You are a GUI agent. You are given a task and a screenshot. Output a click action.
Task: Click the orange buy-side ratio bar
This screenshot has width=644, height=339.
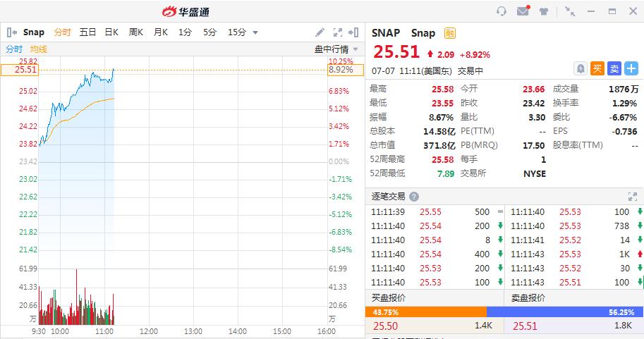pos(425,312)
